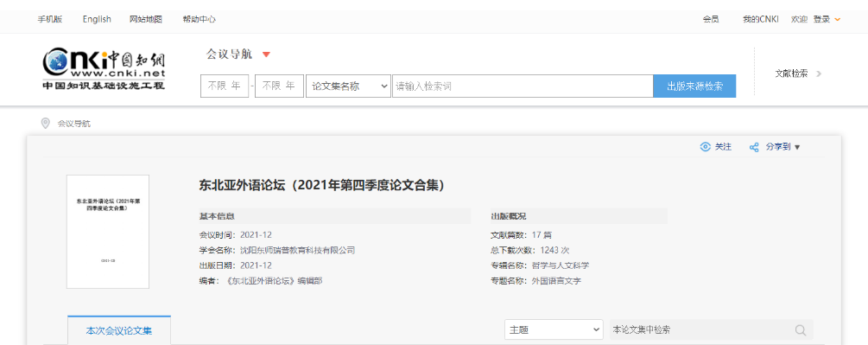868x345 pixels.
Task: Click the share icon next to 分享到
Action: point(753,147)
